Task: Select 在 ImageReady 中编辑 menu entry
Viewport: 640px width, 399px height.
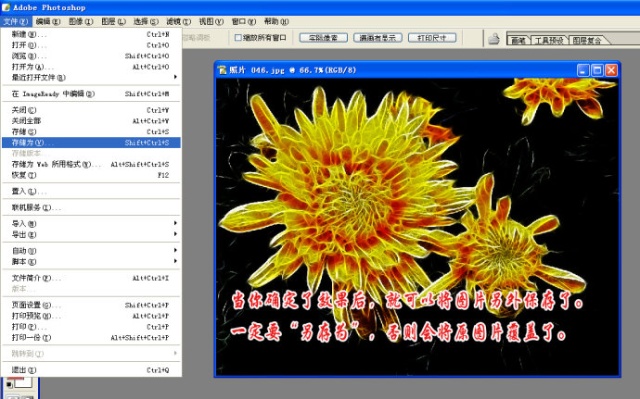Action: tap(91, 93)
